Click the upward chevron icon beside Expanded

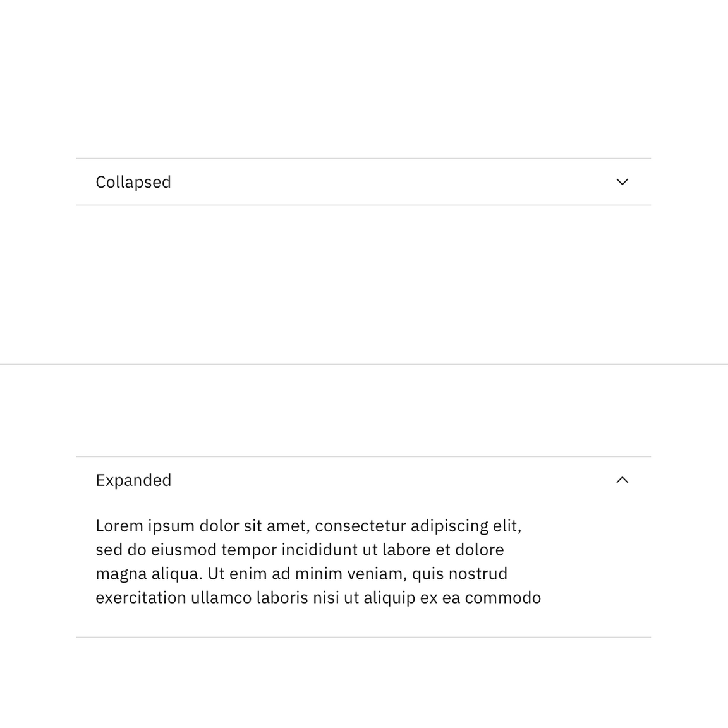click(x=622, y=480)
